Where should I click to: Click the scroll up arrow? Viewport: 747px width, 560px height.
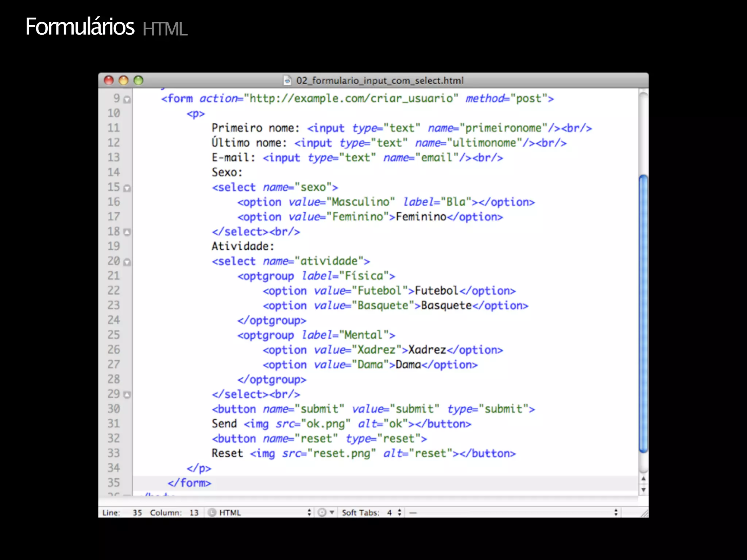643,479
